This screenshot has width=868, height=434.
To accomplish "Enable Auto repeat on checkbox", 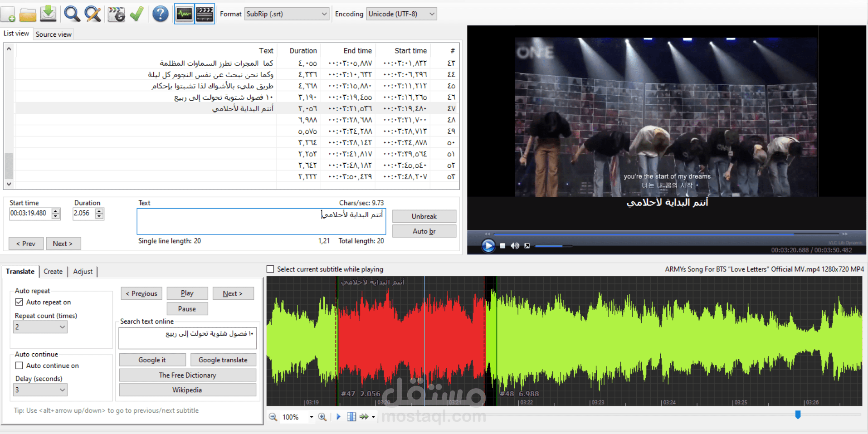I will (x=19, y=302).
